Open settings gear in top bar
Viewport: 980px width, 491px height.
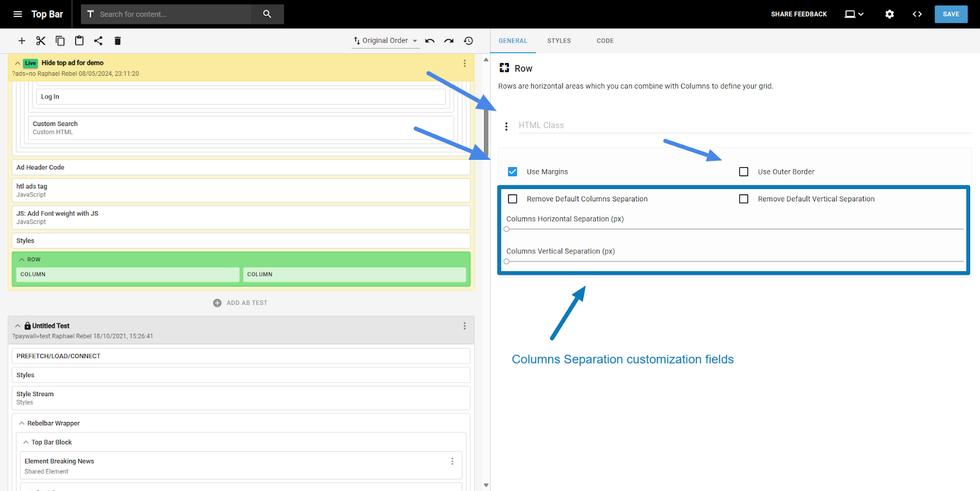pyautogui.click(x=889, y=14)
